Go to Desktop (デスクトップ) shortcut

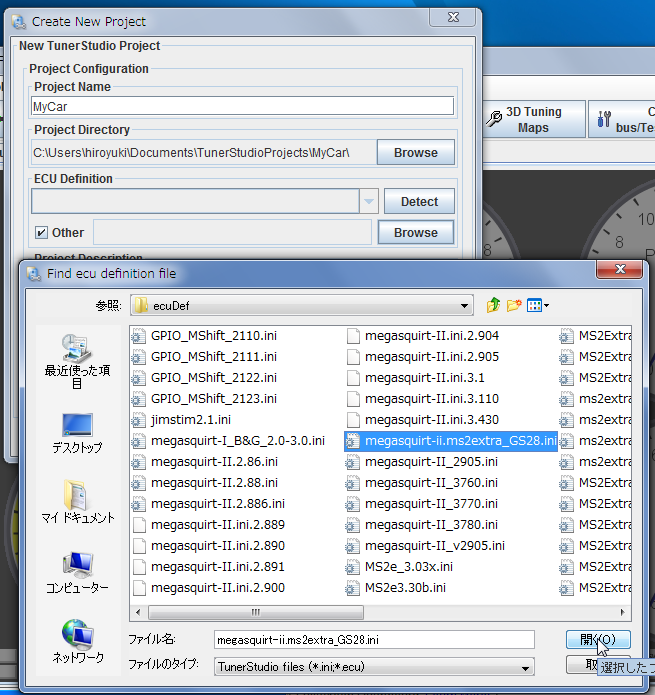77,433
